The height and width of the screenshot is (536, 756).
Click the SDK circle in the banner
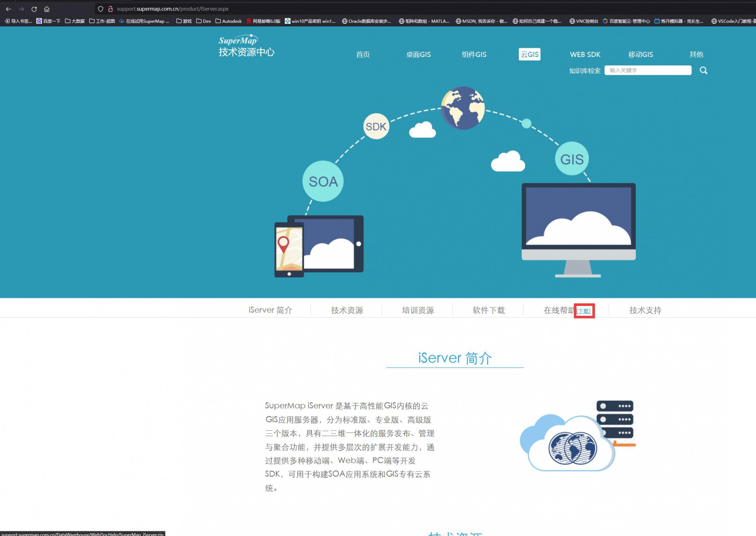(376, 127)
